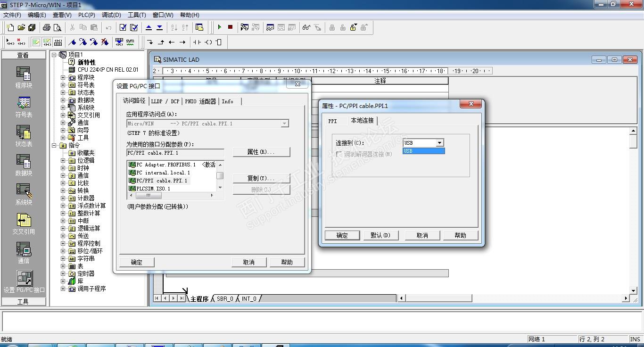The image size is (644, 347).
Task: Open Print Preview from the toolbar
Action: [58, 27]
